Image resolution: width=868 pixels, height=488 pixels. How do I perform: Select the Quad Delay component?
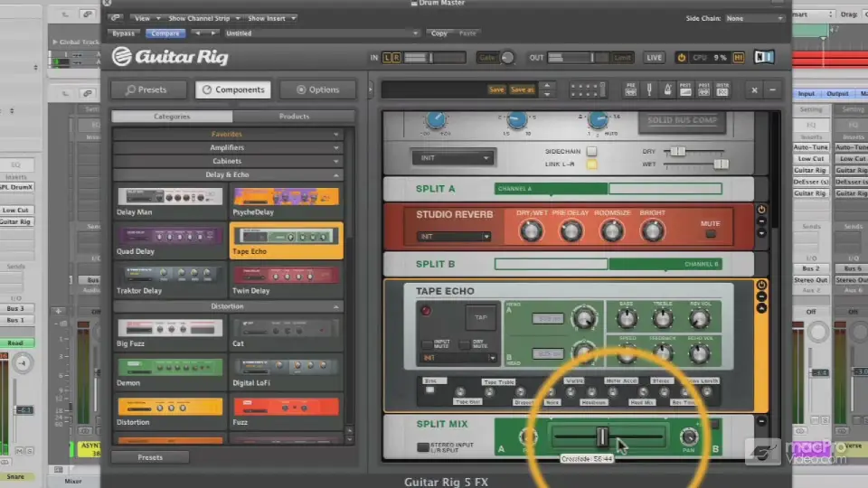[x=170, y=241]
